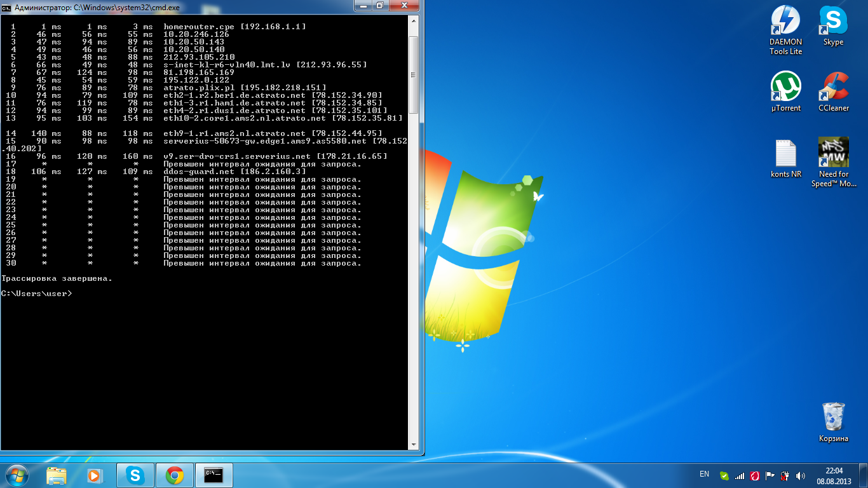Screen dimensions: 868x488
Task: Open cmd window system menu icon
Action: pyautogui.click(x=6, y=6)
